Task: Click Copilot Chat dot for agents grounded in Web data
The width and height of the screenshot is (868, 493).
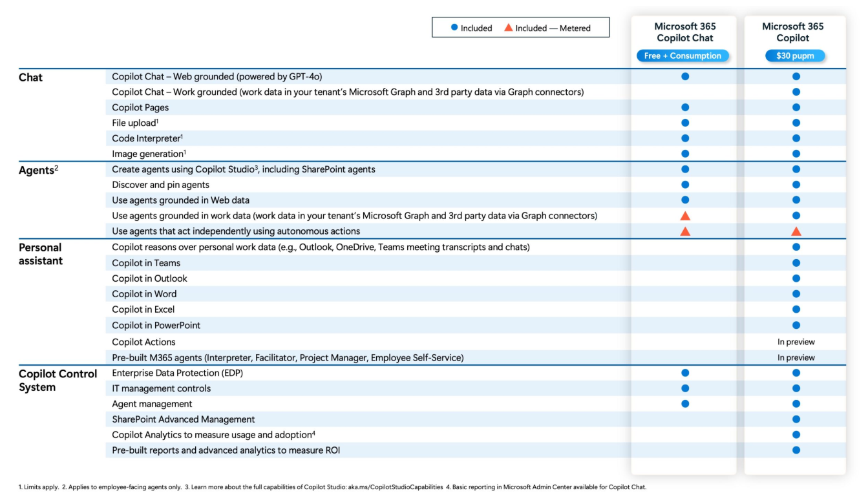Action: [x=685, y=200]
